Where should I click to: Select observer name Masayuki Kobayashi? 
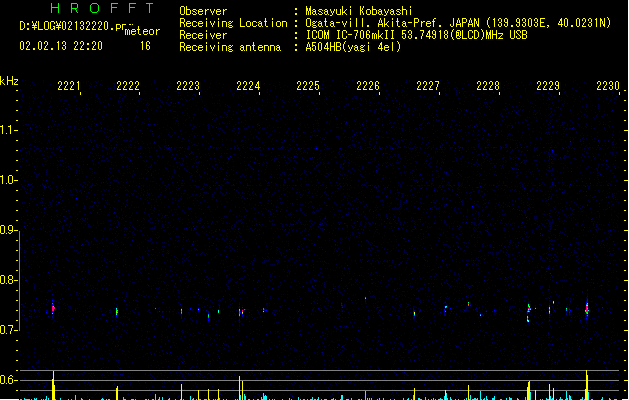[359, 11]
